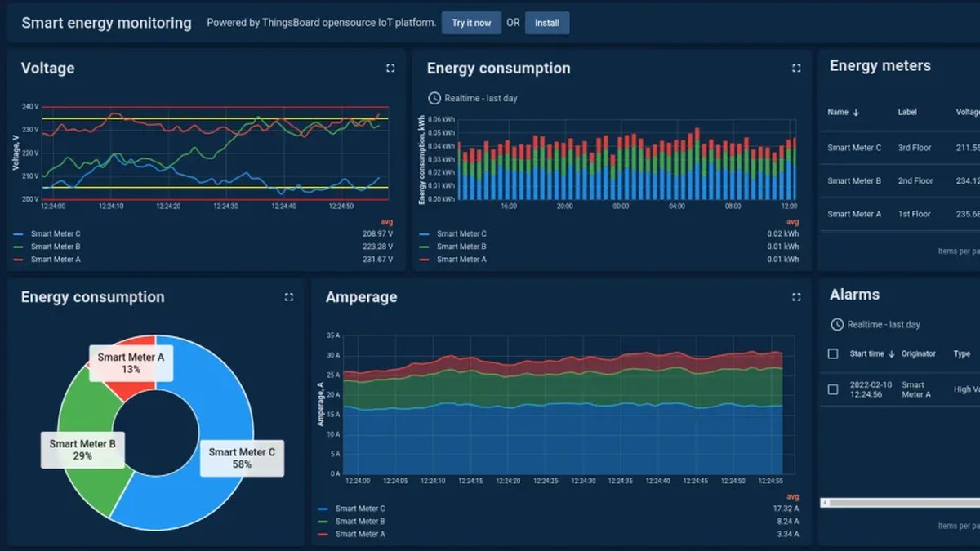Image resolution: width=980 pixels, height=551 pixels.
Task: Open the Amperage widget in fullscreen
Action: tap(796, 297)
